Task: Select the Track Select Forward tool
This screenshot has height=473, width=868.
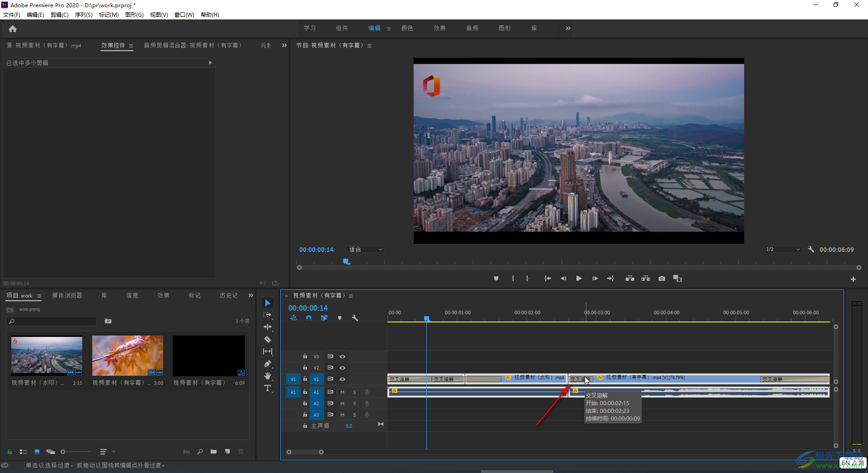Action: point(268,315)
